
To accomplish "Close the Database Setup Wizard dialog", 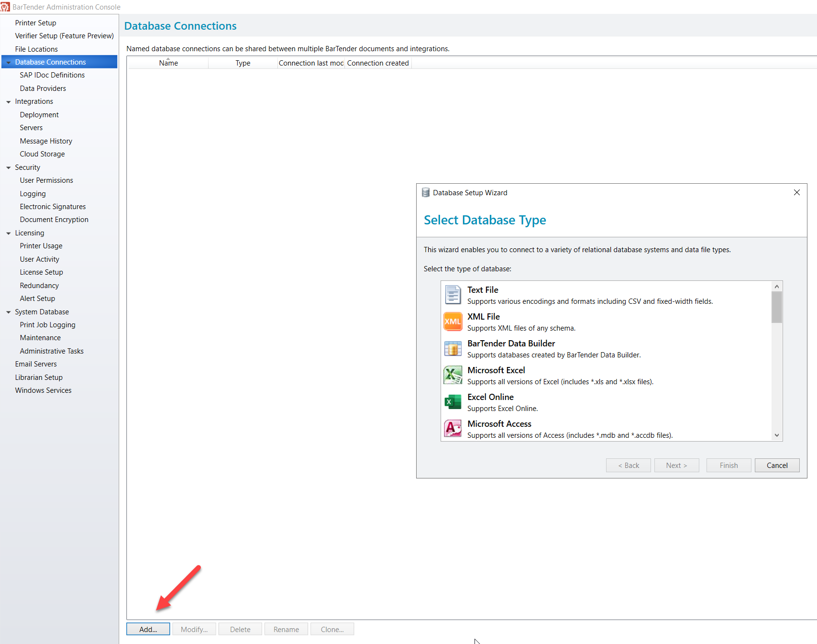I will click(796, 192).
